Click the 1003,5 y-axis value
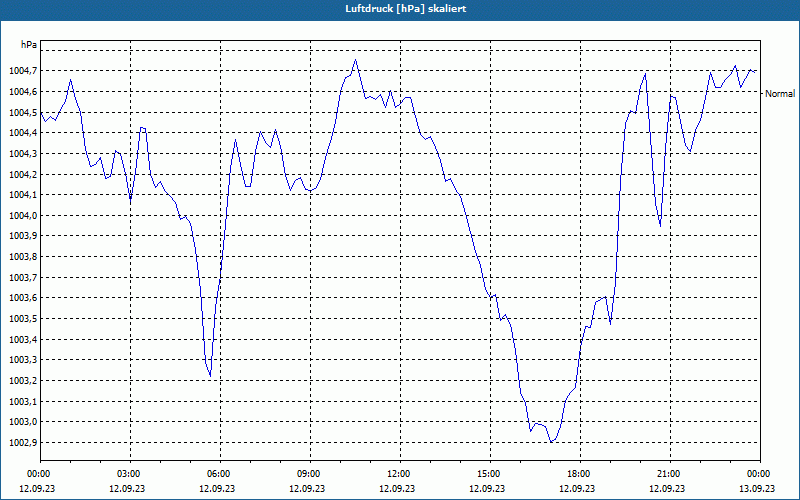Viewport: 800px width, 500px height. [x=23, y=319]
